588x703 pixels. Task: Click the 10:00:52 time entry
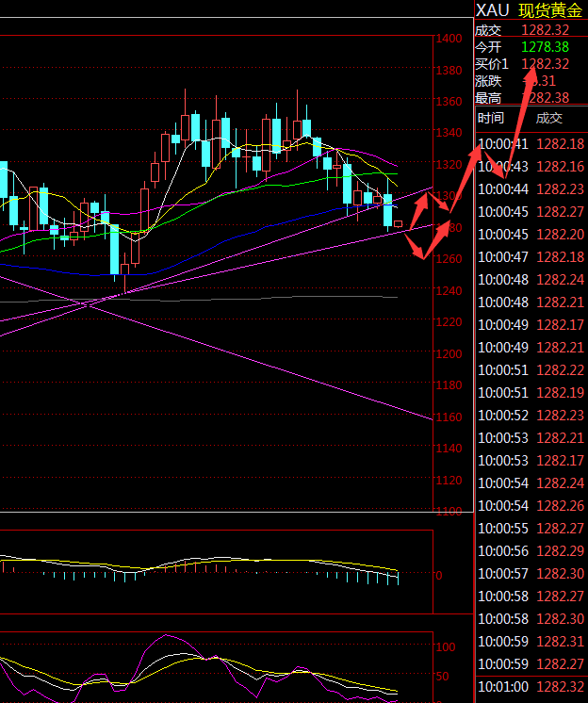(x=503, y=416)
